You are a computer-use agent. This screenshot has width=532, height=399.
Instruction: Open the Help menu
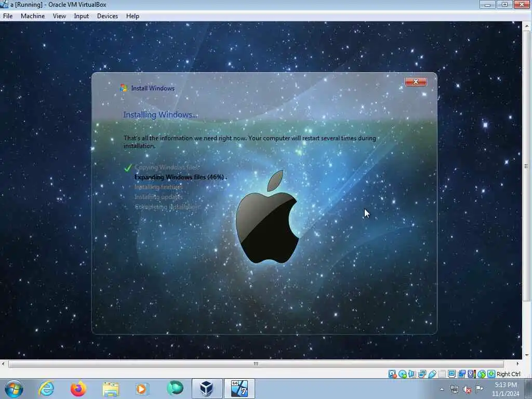tap(132, 16)
